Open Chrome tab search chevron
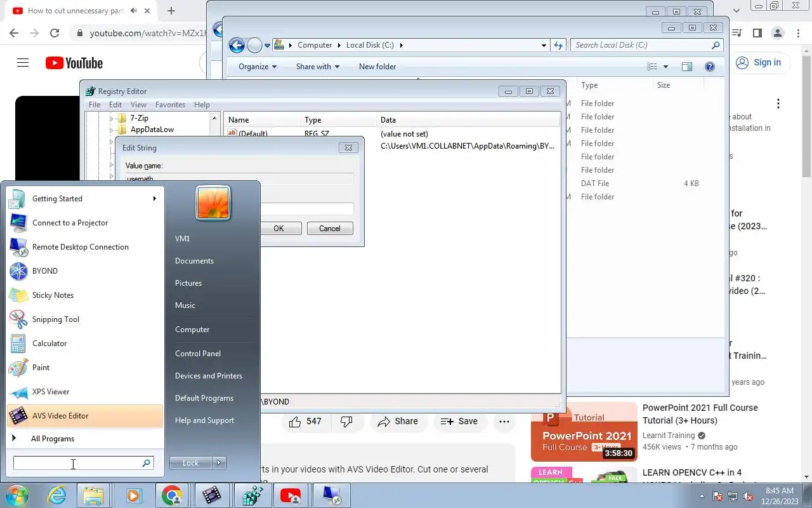The image size is (812, 508). pyautogui.click(x=737, y=11)
